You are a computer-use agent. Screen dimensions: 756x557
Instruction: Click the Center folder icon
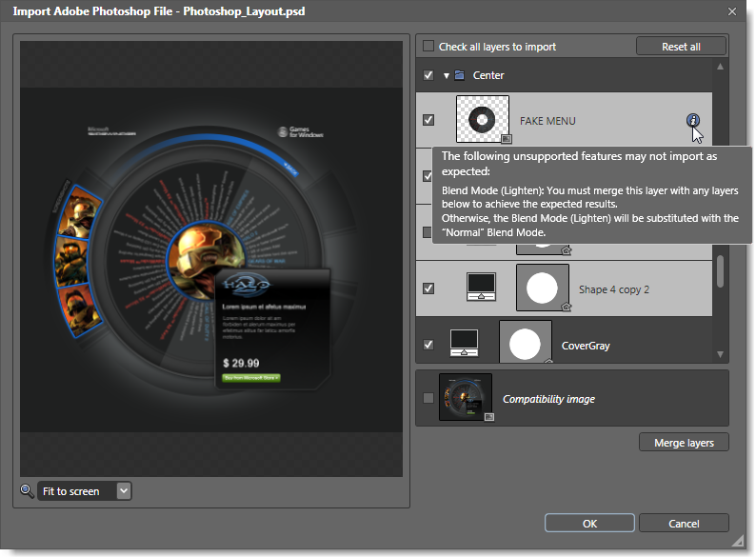click(460, 75)
